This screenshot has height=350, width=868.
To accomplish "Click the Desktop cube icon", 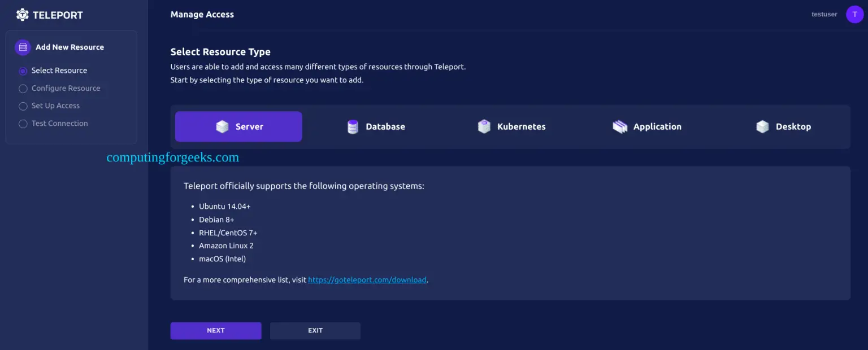I will pyautogui.click(x=762, y=126).
